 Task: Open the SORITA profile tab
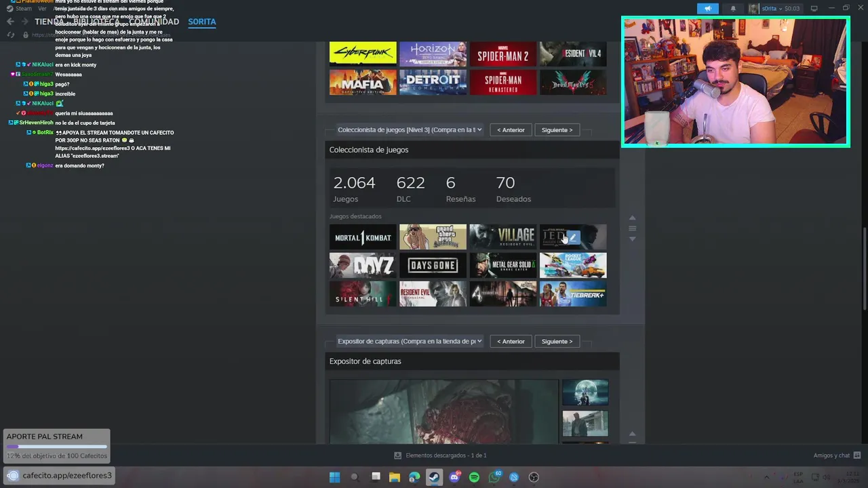pos(202,22)
